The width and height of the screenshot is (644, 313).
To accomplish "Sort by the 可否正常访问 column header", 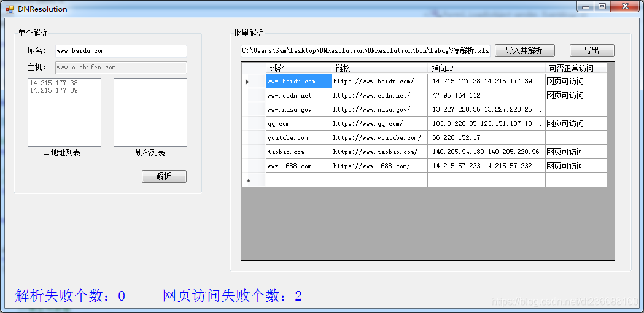I will 576,68.
